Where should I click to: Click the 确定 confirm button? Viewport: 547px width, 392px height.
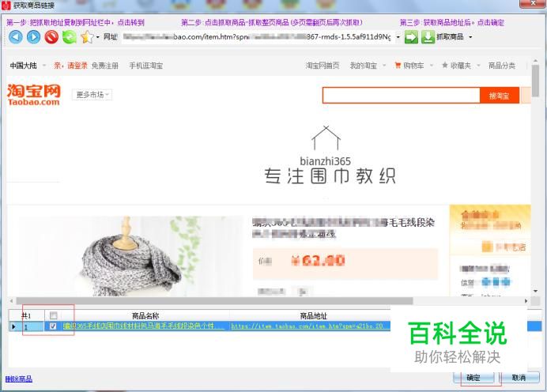tap(473, 377)
